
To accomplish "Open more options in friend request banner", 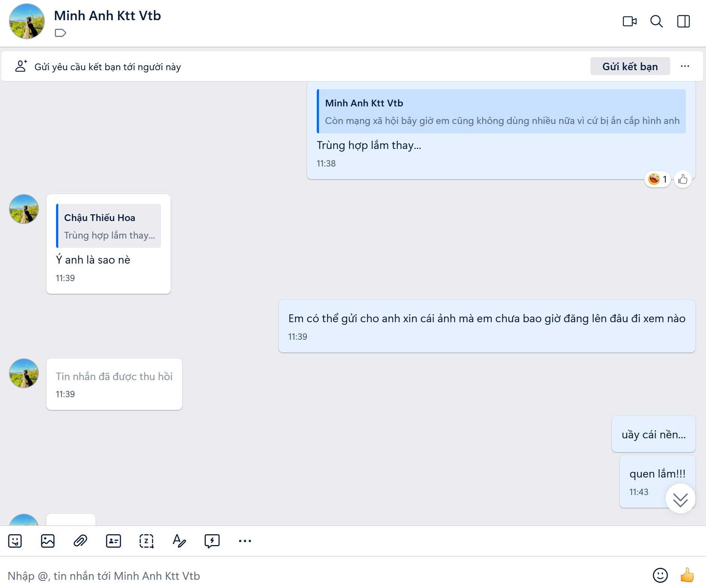I will tap(685, 66).
